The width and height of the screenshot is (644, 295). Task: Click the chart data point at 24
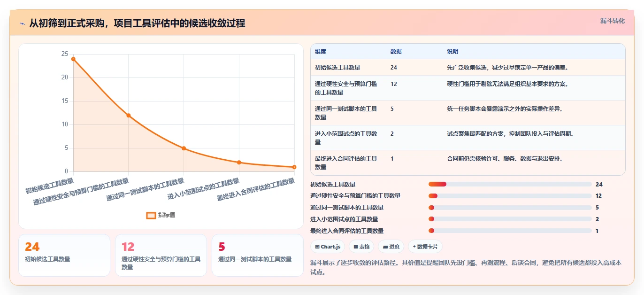tap(73, 59)
